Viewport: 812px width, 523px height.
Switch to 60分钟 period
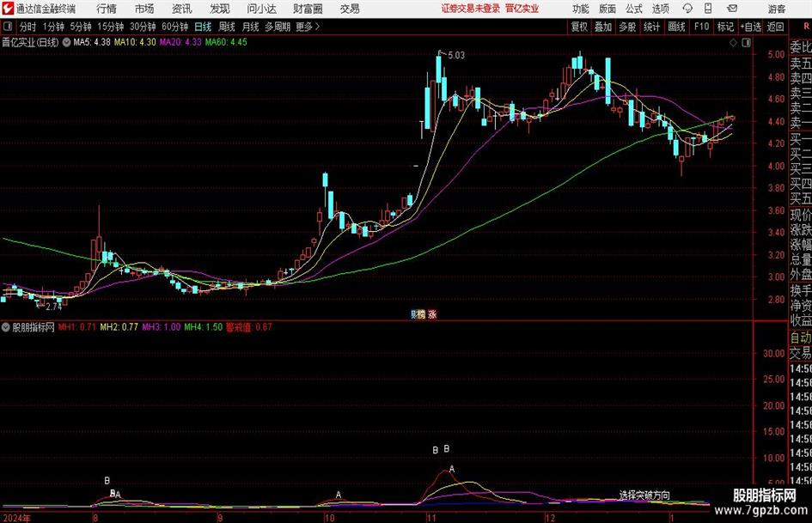(x=174, y=27)
